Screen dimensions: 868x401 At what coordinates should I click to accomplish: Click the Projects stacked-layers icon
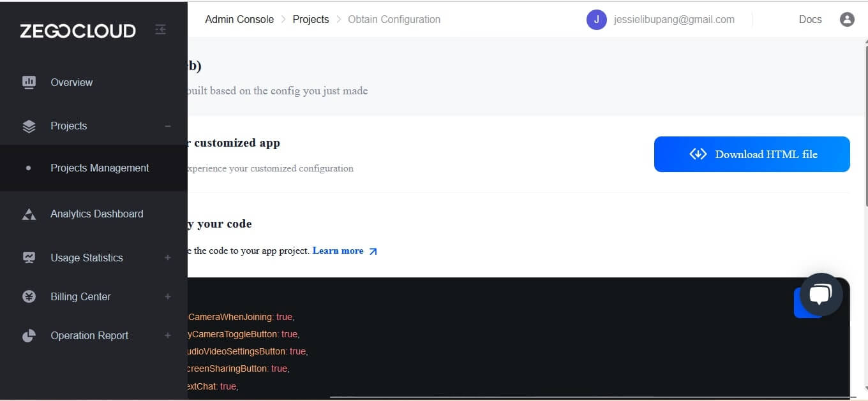[x=29, y=126]
